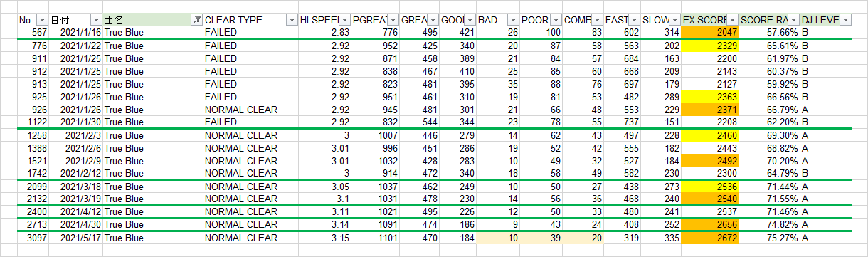Open the GOOD column filter dropdown

470,20
